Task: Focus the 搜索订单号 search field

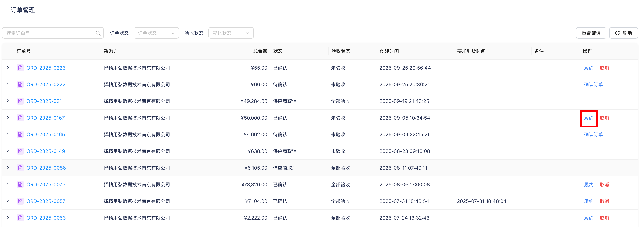Action: tap(47, 33)
